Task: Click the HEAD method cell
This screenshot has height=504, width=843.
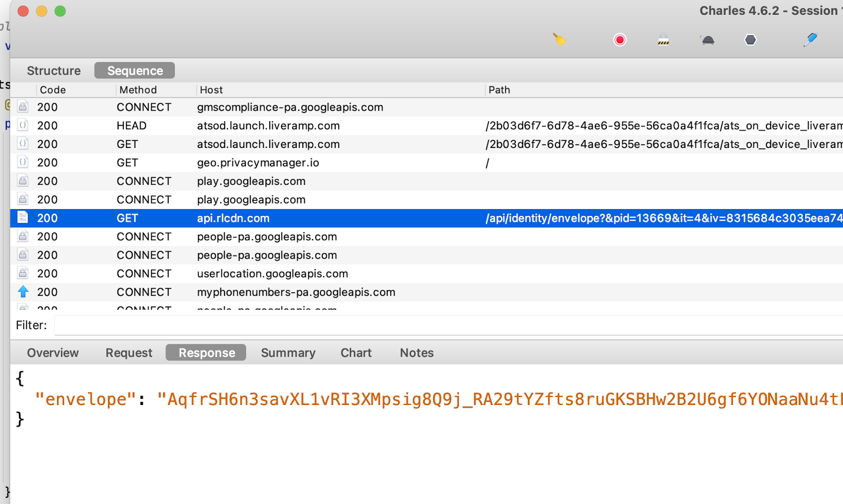Action: pos(132,125)
